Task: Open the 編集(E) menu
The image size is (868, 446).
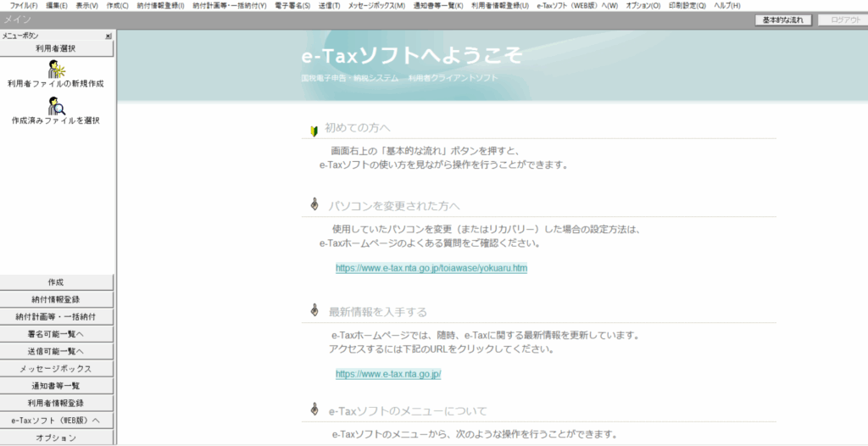Action: pyautogui.click(x=57, y=6)
